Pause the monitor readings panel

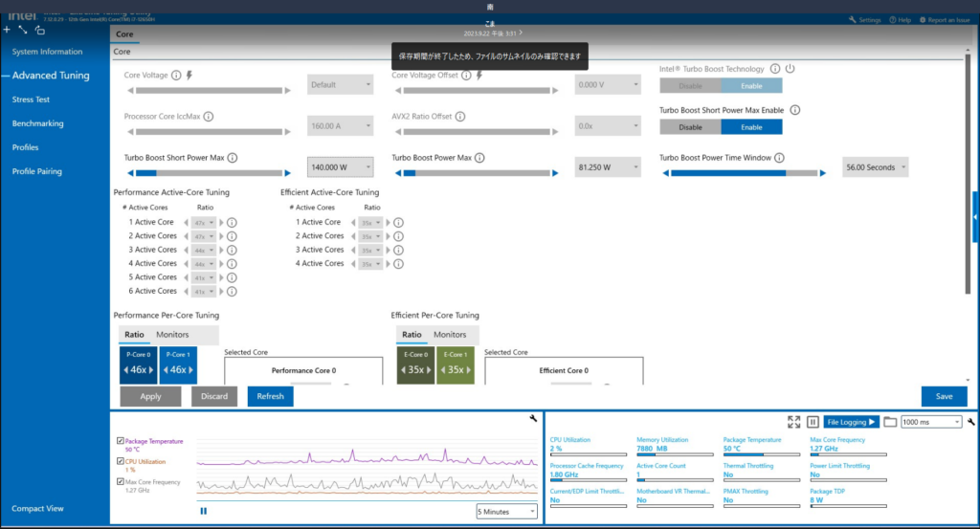pyautogui.click(x=813, y=422)
